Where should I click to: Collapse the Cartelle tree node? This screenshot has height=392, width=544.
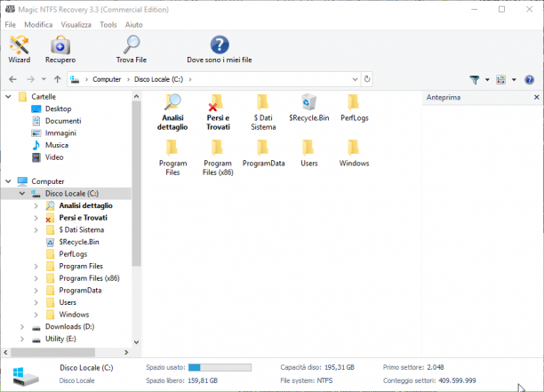[x=8, y=97]
